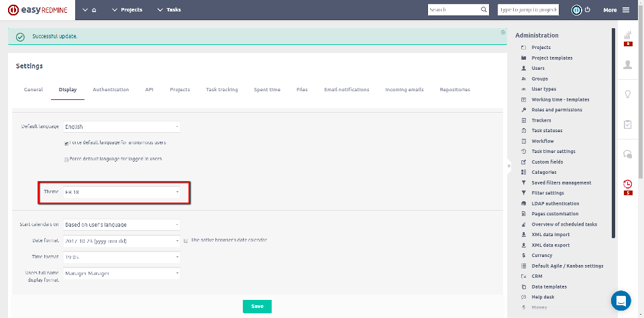Toggle Force default language for anonymous users

coord(66,143)
